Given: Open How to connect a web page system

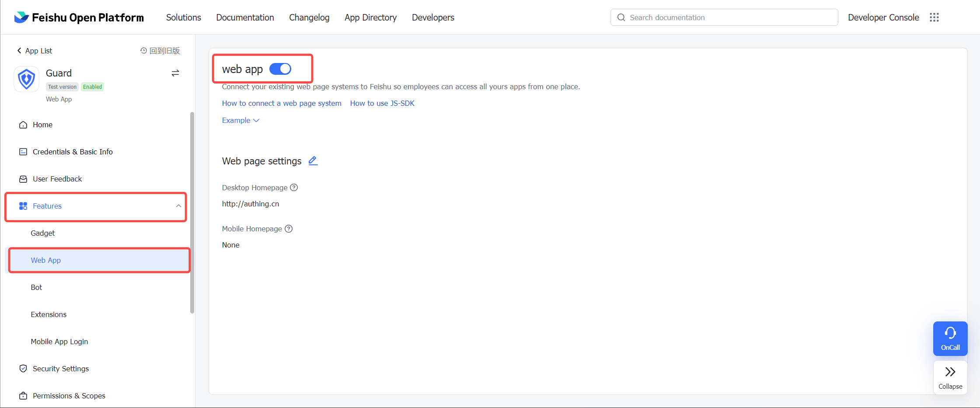Looking at the screenshot, I should click(282, 103).
